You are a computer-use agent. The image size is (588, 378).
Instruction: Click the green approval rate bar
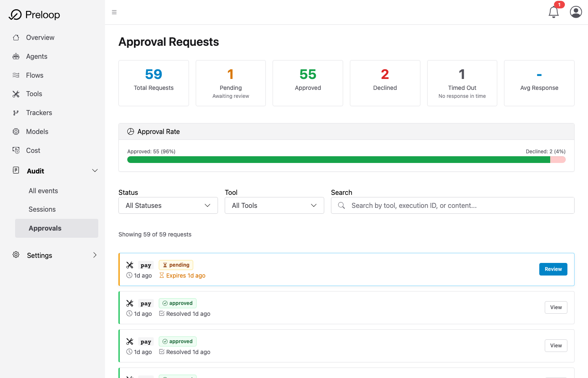tap(339, 160)
